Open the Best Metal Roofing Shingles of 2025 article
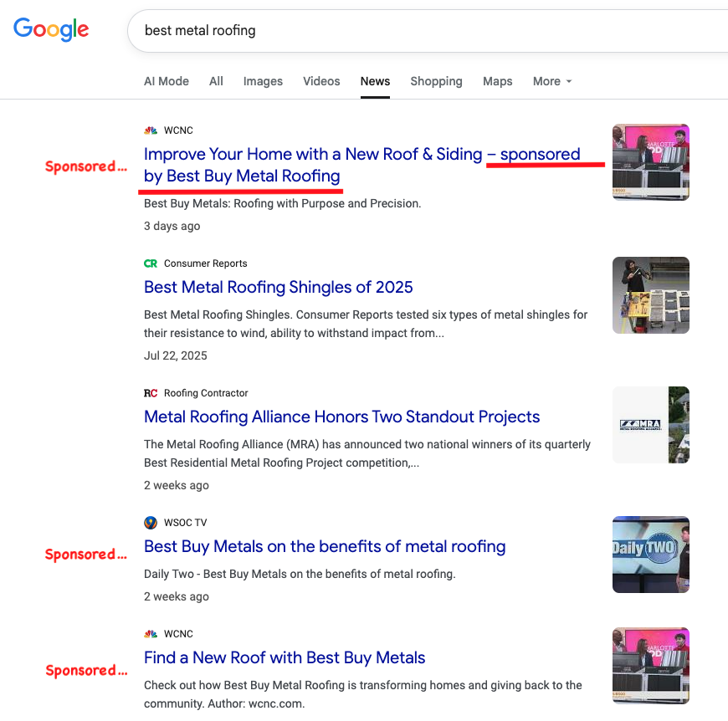Image resolution: width=728 pixels, height=721 pixels. click(x=278, y=287)
